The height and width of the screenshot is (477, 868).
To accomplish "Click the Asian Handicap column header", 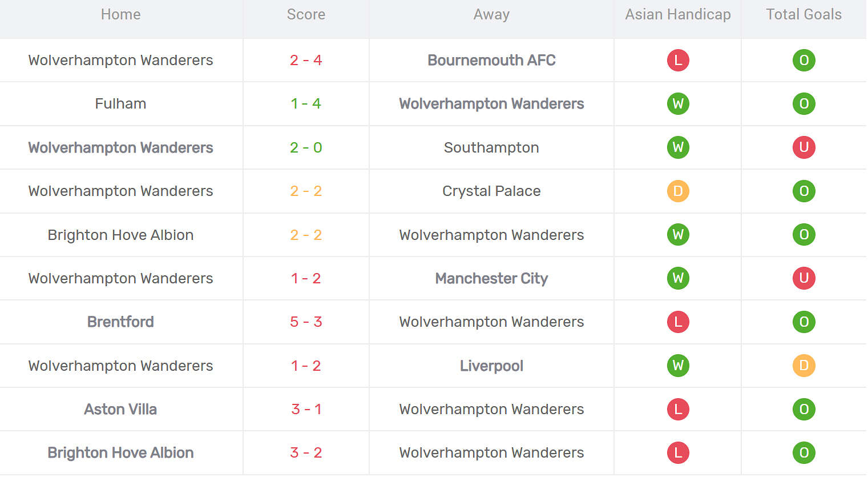I will click(677, 14).
